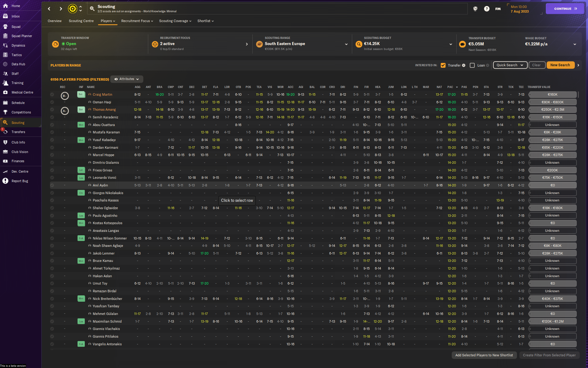Image resolution: width=588 pixels, height=368 pixels.
Task: Click the back navigation arrow icon
Action: tap(50, 9)
